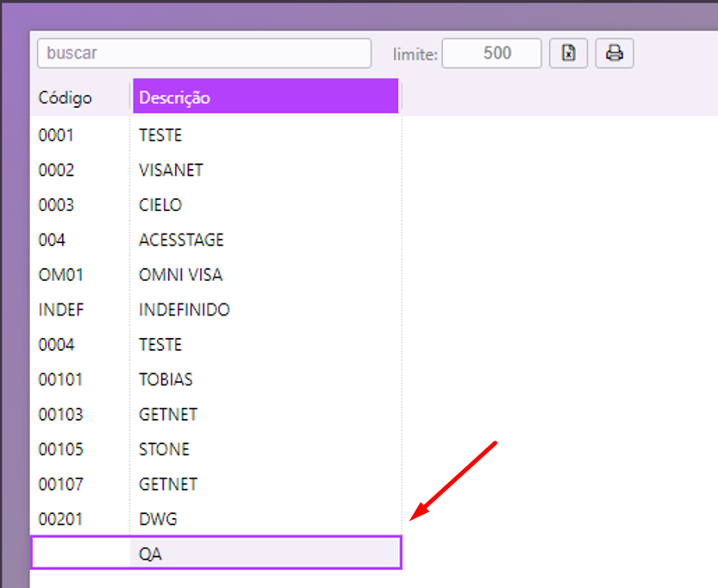
Task: Click the empty code cell of QA row
Action: [81, 553]
